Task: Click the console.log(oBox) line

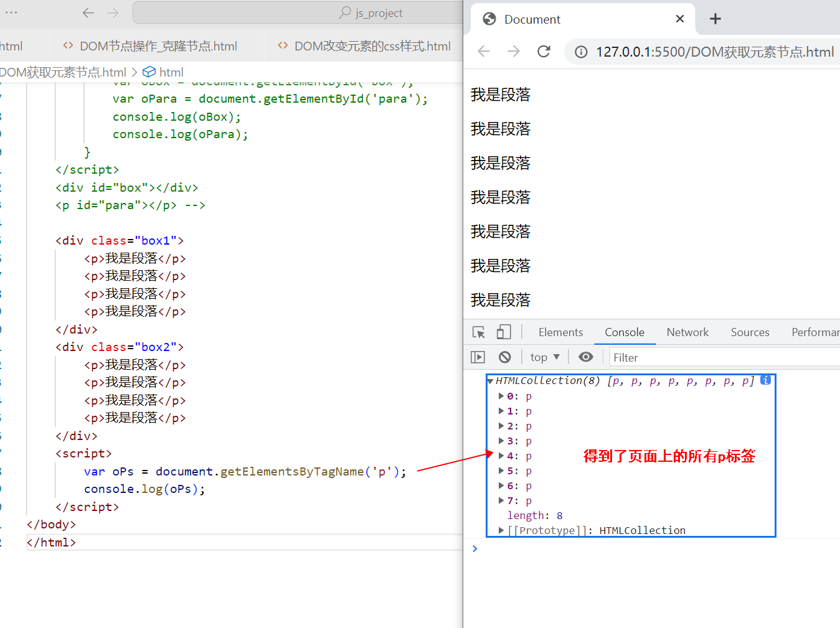Action: tap(177, 117)
